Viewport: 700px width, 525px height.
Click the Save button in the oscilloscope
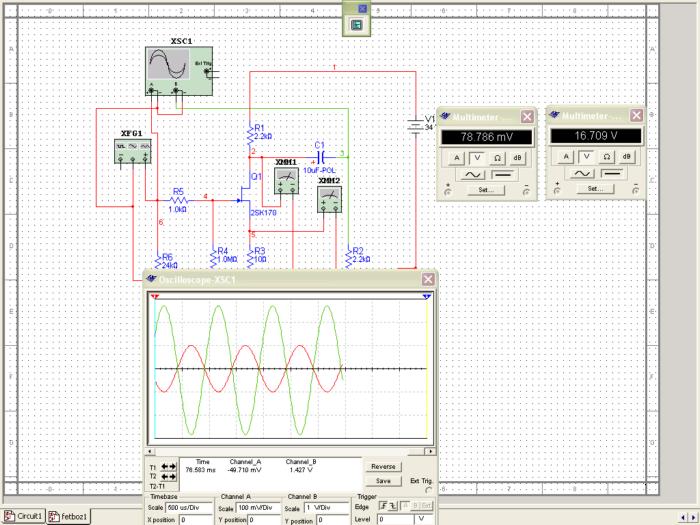click(x=383, y=481)
